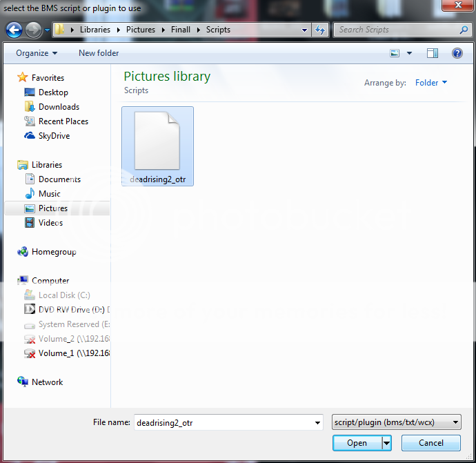Open the Arrange by Folder dropdown
The height and width of the screenshot is (463, 476).
pos(431,83)
